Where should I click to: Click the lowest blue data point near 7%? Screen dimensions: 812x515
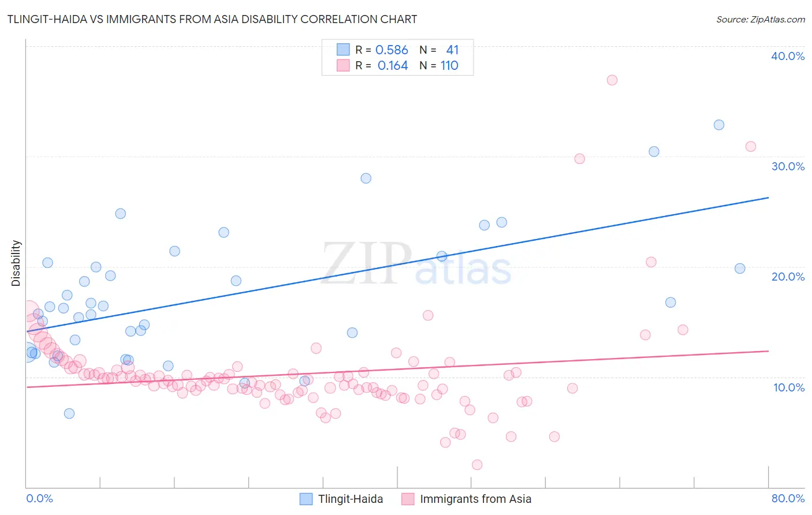[x=69, y=413]
